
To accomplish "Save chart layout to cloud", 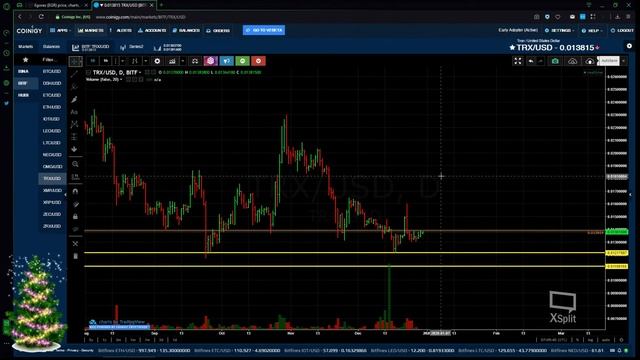I will (x=589, y=61).
